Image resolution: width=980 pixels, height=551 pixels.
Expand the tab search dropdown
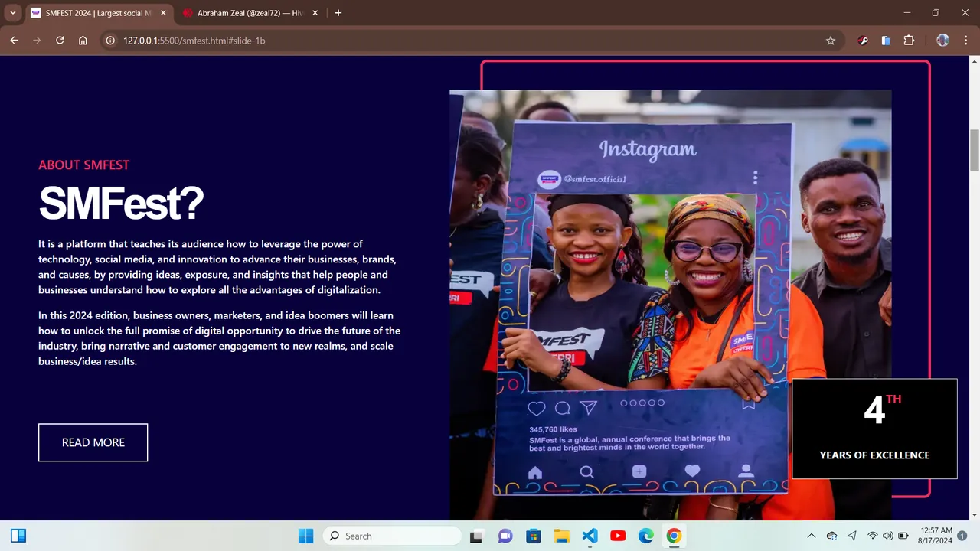point(13,13)
